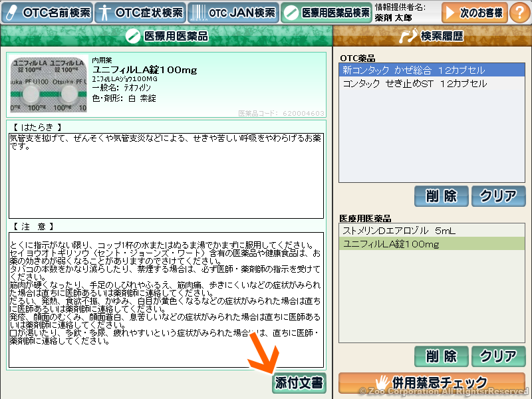Switch to OTC症状検索 tab

140,13
